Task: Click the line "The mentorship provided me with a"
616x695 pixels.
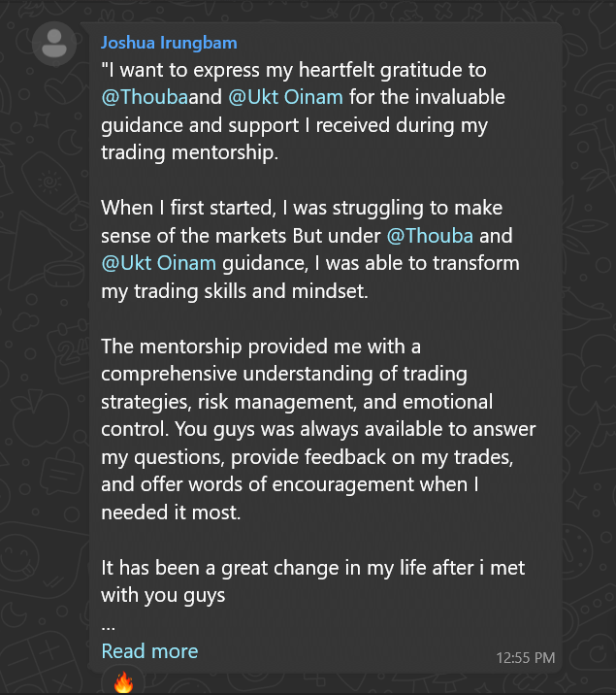Action: pyautogui.click(x=261, y=347)
